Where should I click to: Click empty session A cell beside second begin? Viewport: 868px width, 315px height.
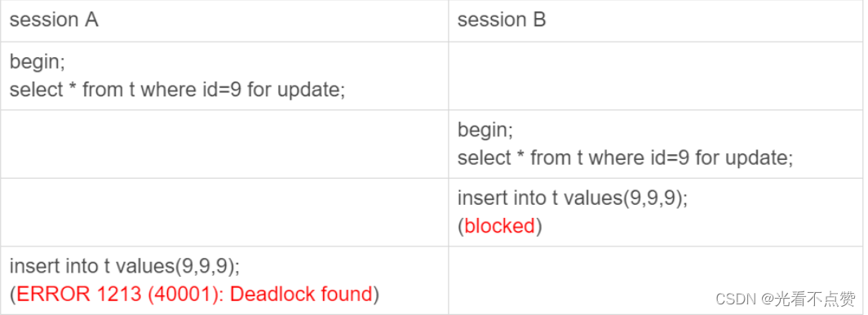(224, 144)
